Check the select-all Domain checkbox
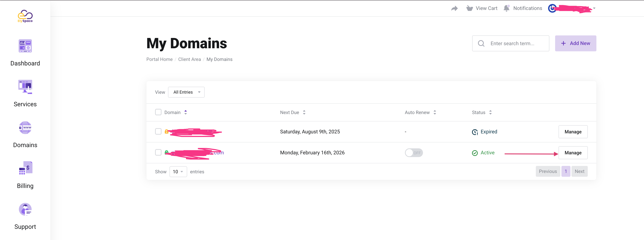This screenshot has width=644, height=240. (158, 112)
